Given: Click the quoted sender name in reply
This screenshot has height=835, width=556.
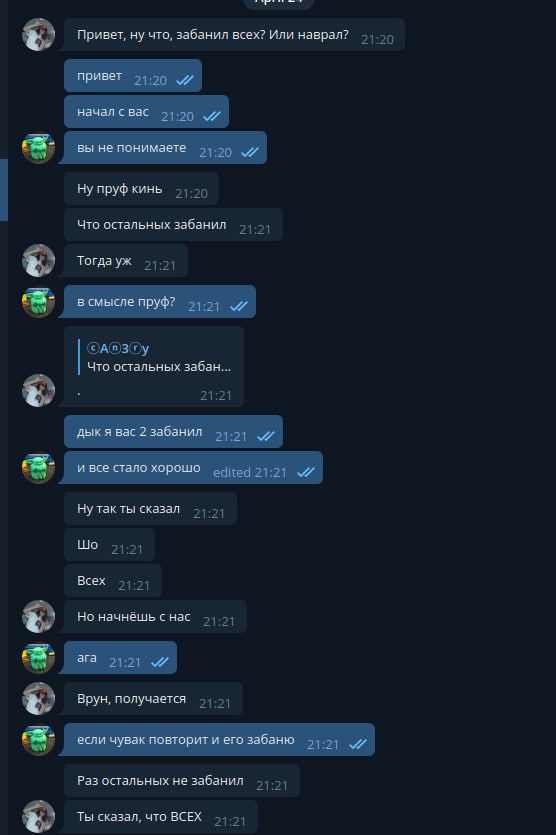Looking at the screenshot, I should [x=118, y=348].
